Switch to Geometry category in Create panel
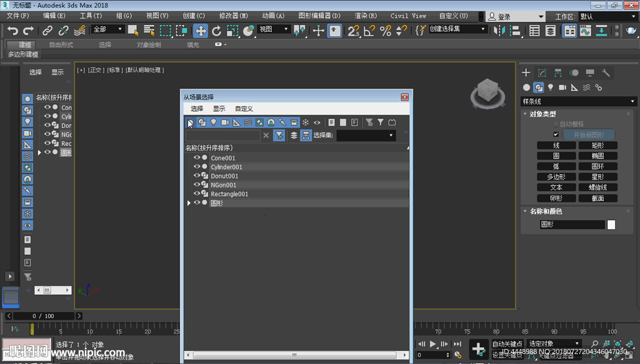 tap(526, 87)
